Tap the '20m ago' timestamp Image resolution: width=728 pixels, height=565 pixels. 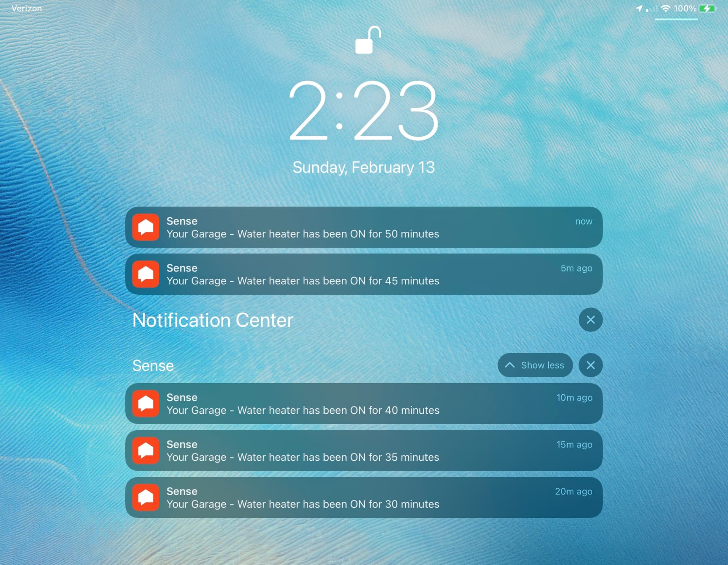[x=574, y=492]
